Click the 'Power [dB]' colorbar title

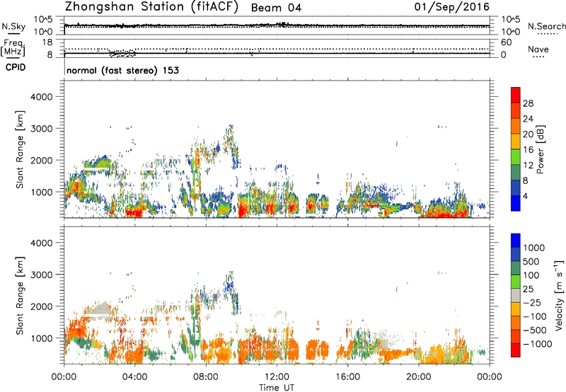(x=540, y=149)
